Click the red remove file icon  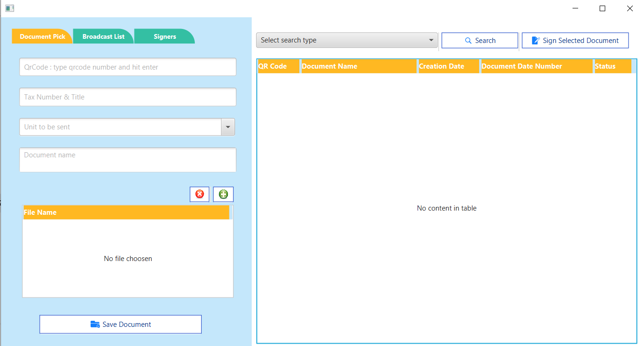pos(199,194)
